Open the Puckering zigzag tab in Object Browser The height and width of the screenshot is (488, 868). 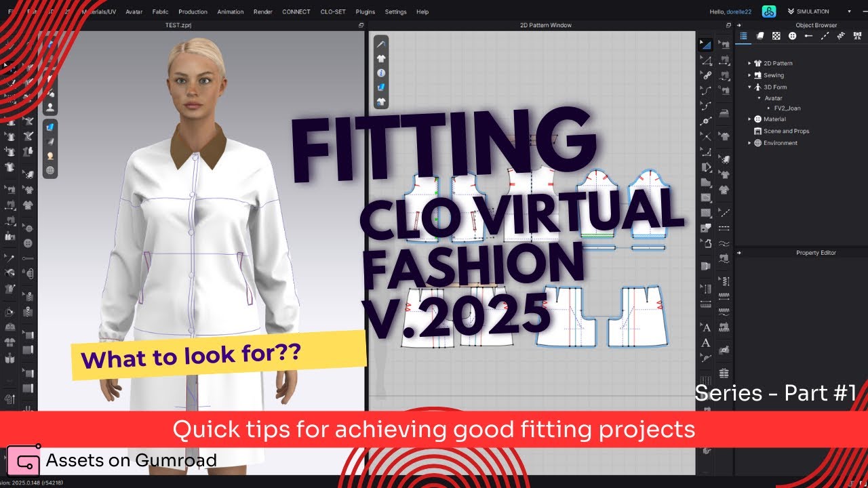click(842, 36)
